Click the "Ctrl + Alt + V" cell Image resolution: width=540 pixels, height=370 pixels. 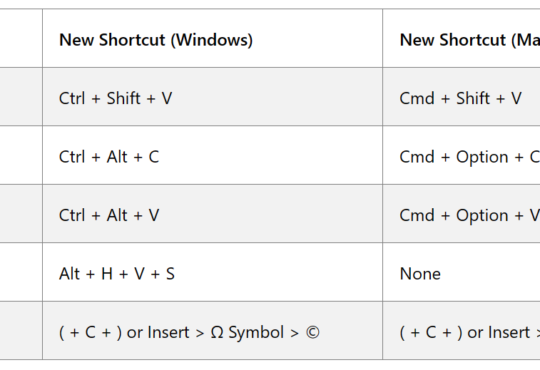212,214
